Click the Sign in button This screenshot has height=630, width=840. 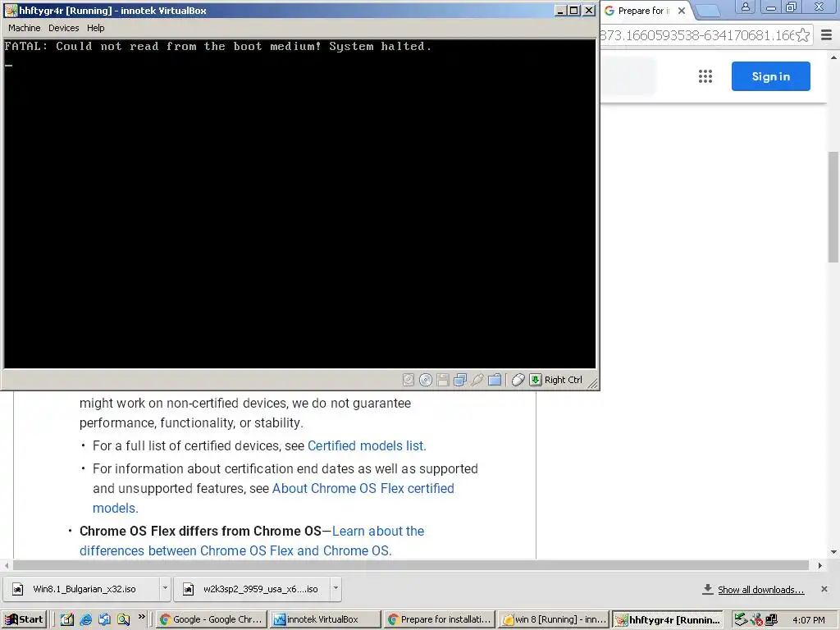(771, 76)
